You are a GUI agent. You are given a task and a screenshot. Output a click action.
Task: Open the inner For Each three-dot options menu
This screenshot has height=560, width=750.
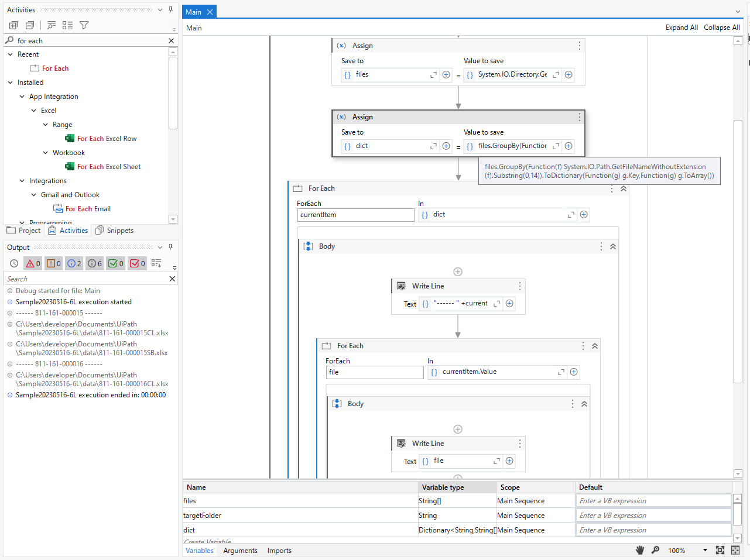[x=583, y=346]
